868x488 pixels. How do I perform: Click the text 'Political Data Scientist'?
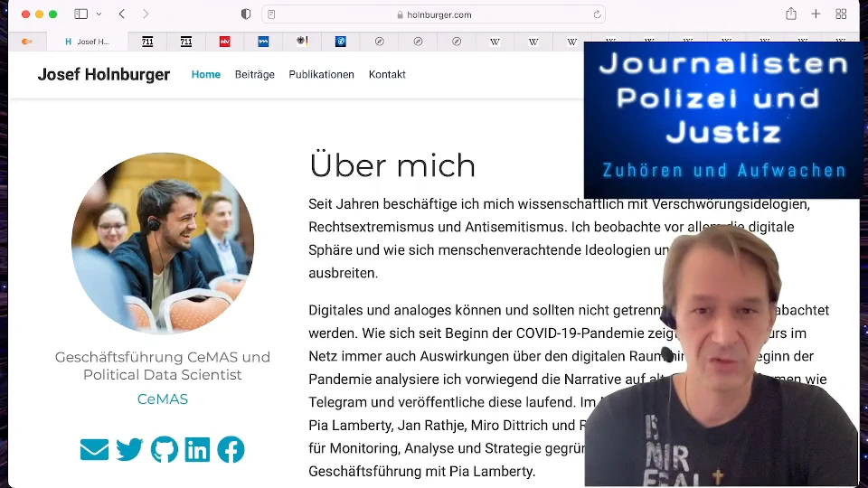pyautogui.click(x=163, y=374)
